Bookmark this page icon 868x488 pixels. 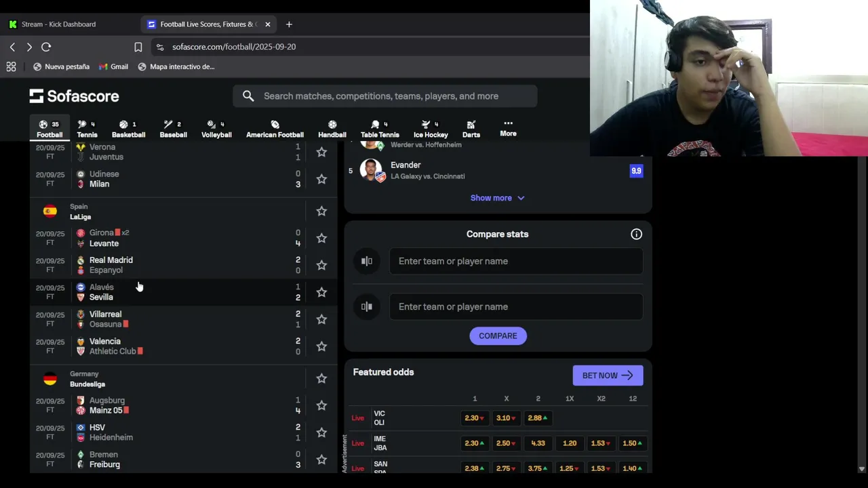point(138,47)
